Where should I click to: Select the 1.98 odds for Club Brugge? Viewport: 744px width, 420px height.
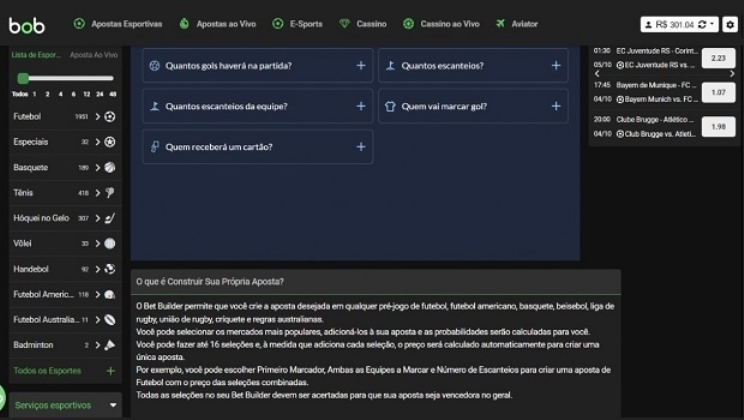(717, 127)
